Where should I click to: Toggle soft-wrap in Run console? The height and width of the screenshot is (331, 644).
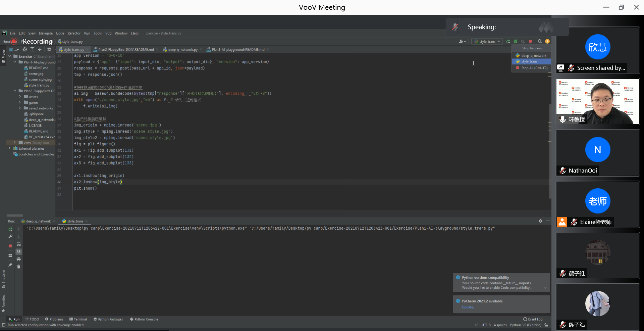19,244
